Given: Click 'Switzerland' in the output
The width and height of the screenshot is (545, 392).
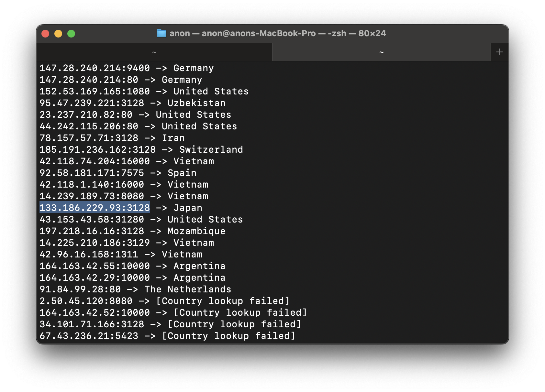Looking at the screenshot, I should tap(211, 149).
